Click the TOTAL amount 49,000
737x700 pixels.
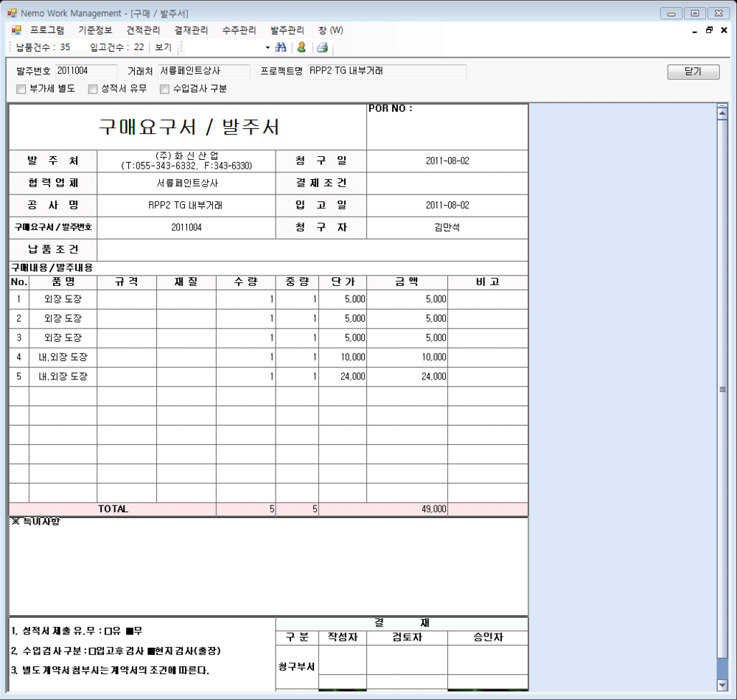(x=433, y=509)
